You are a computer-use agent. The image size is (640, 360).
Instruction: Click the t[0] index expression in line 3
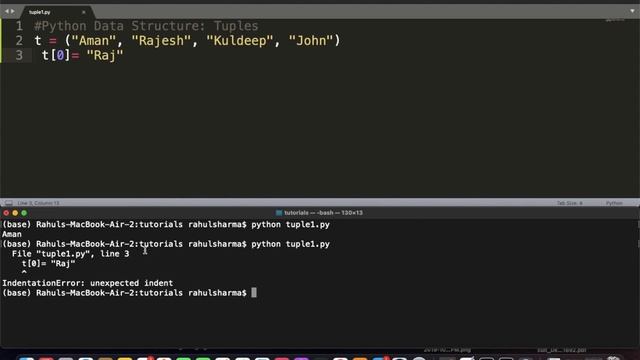56,55
